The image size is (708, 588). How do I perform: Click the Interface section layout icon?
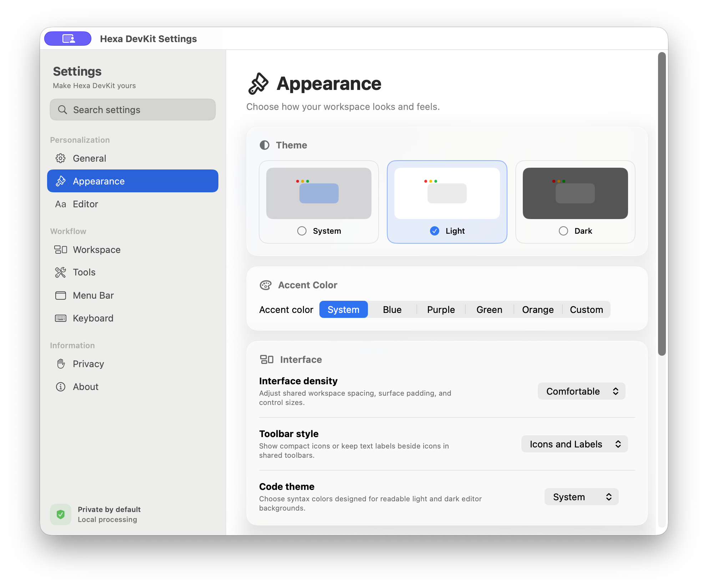point(267,359)
